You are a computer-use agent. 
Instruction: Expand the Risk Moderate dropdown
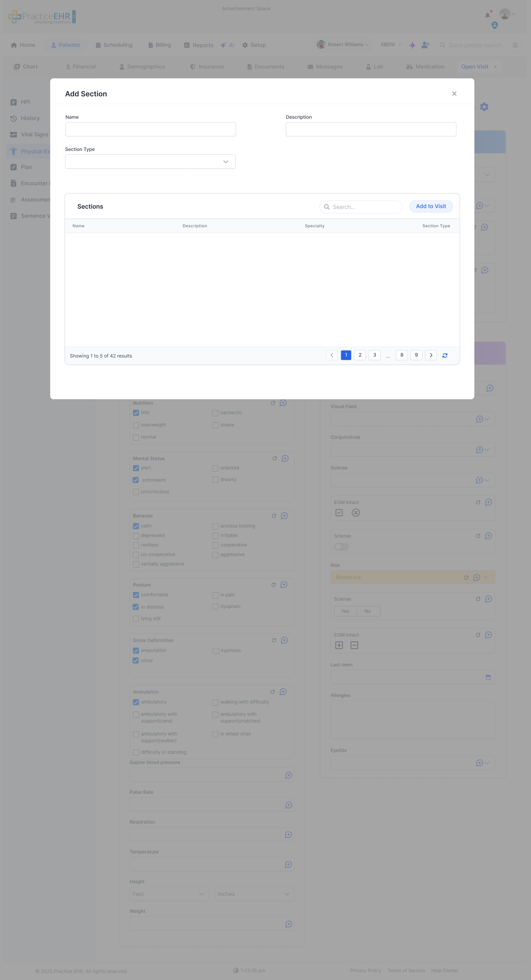tap(486, 577)
